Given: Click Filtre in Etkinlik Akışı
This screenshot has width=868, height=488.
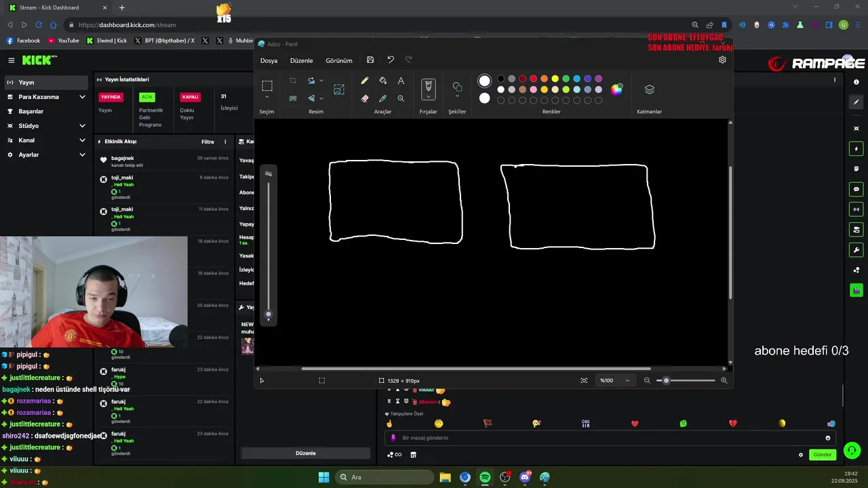Looking at the screenshot, I should (x=208, y=142).
